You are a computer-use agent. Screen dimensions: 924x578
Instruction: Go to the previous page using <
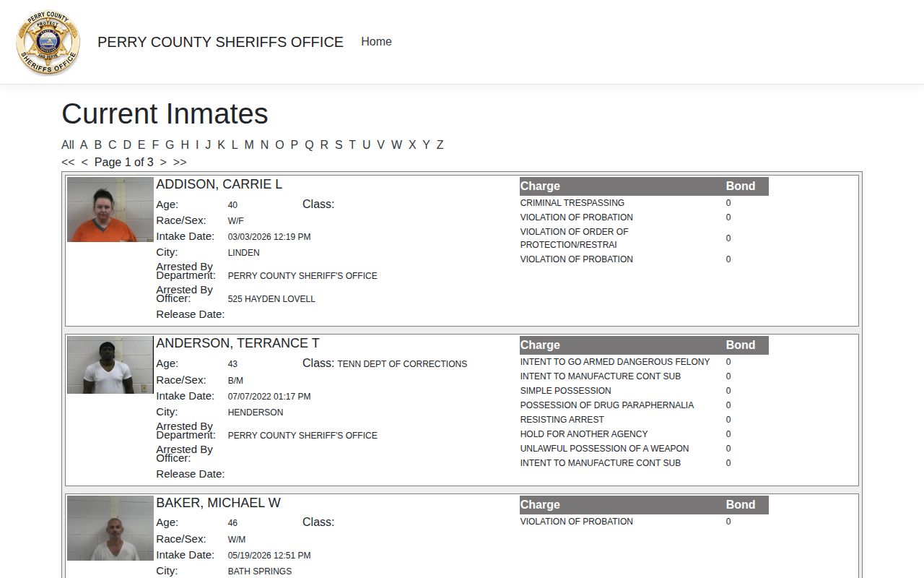(x=84, y=162)
